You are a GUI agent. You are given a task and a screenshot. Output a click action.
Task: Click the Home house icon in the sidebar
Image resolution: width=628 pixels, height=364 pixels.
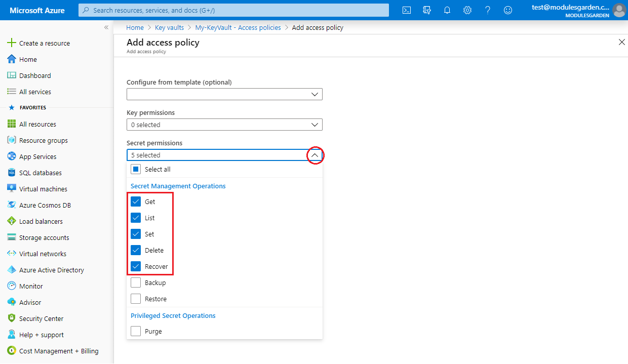coord(12,59)
